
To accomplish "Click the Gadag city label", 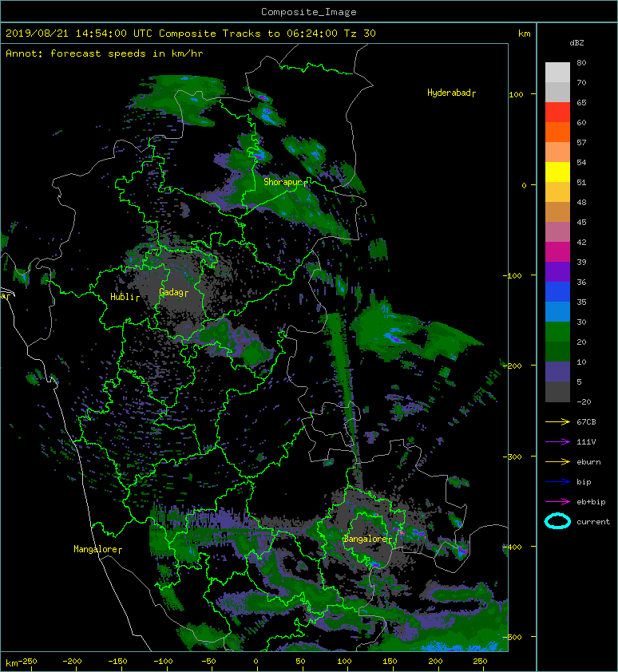I will pyautogui.click(x=174, y=292).
